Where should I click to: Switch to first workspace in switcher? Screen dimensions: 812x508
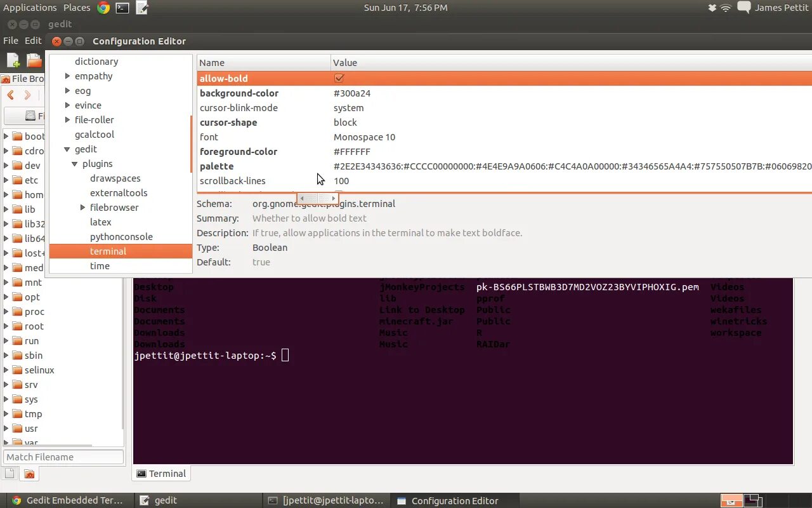tap(731, 500)
